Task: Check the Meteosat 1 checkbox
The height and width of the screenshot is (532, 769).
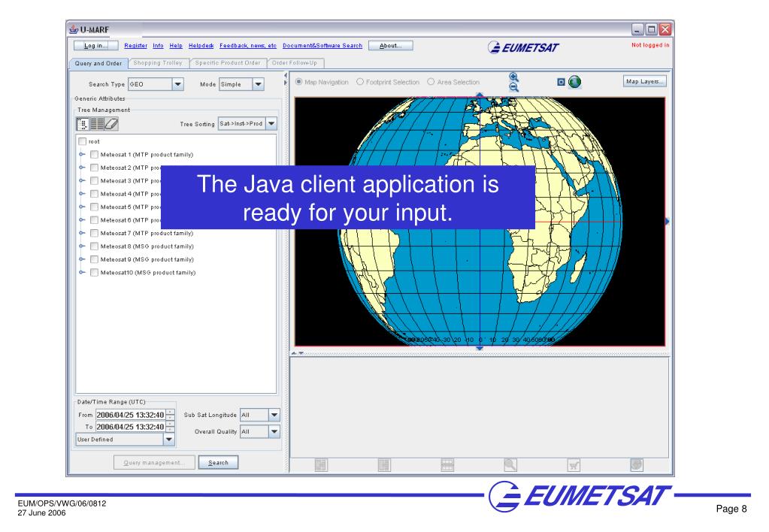Action: [x=94, y=155]
